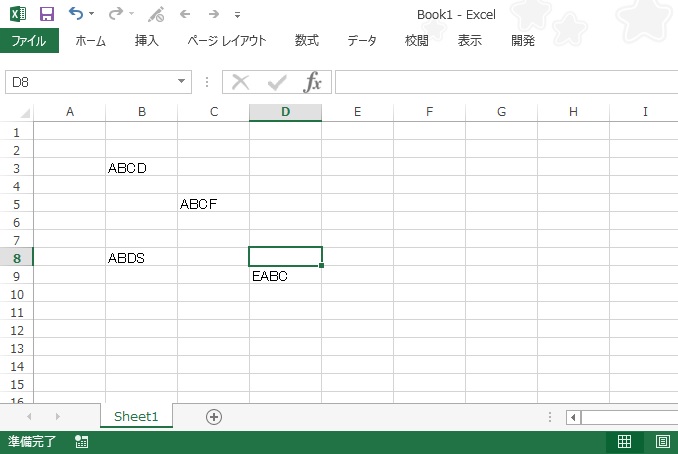Open the Undo history dropdown arrow
This screenshot has height=454, width=678.
(x=92, y=14)
